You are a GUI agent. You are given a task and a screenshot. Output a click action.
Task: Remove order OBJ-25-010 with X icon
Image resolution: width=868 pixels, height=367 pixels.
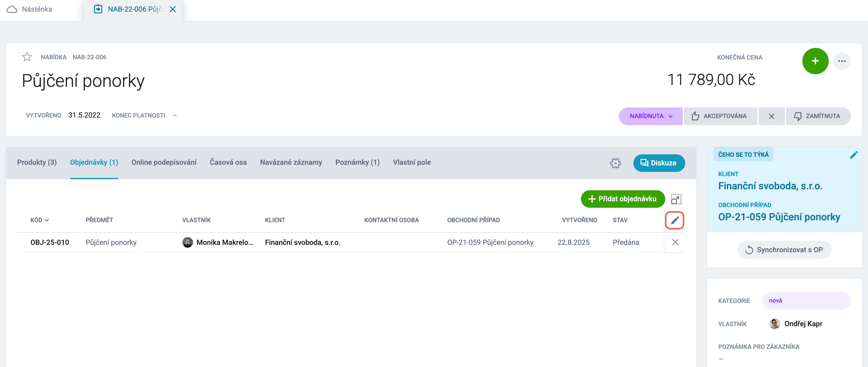point(675,242)
